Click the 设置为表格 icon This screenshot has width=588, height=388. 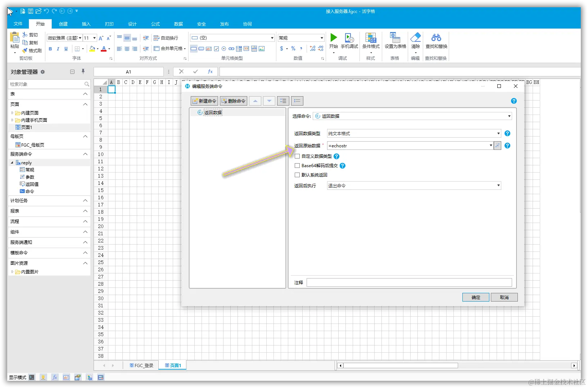[x=395, y=37]
